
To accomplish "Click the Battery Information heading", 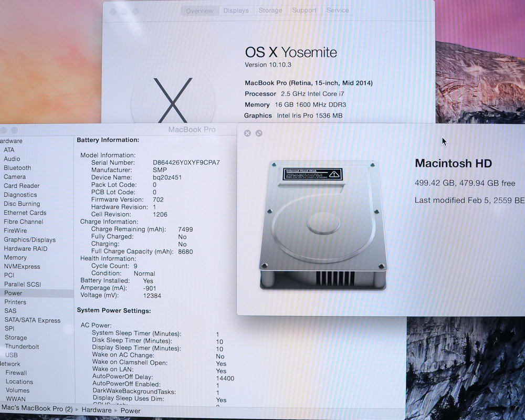I will pos(108,140).
